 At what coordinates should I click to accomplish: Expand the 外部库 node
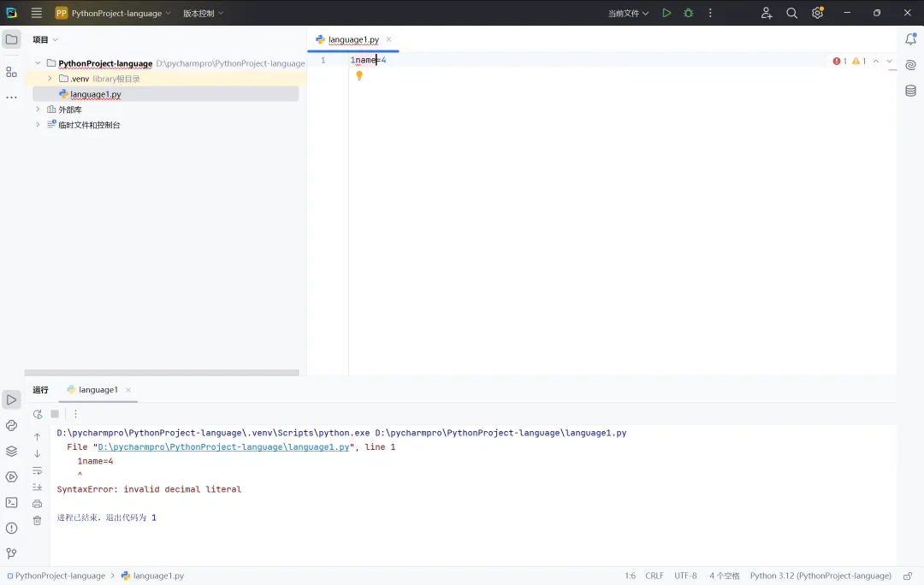tap(38, 109)
